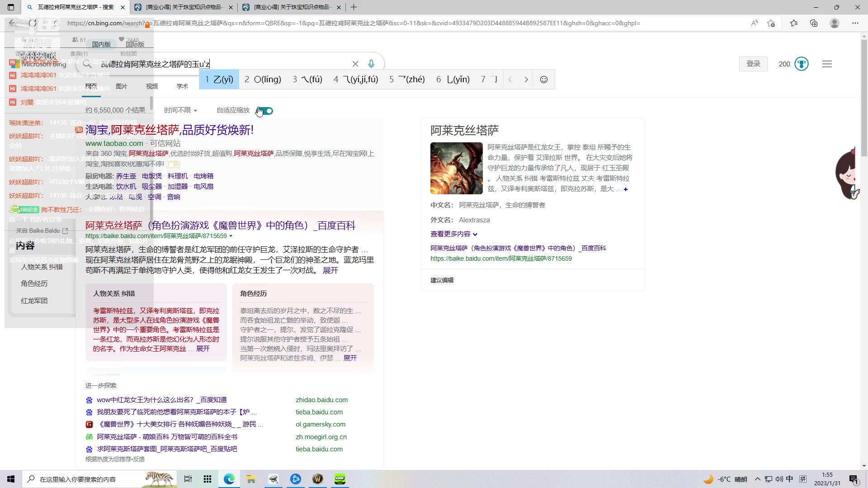868x488 pixels.
Task: Open link wow中红龙女王为什么这么出名
Action: coord(162,400)
